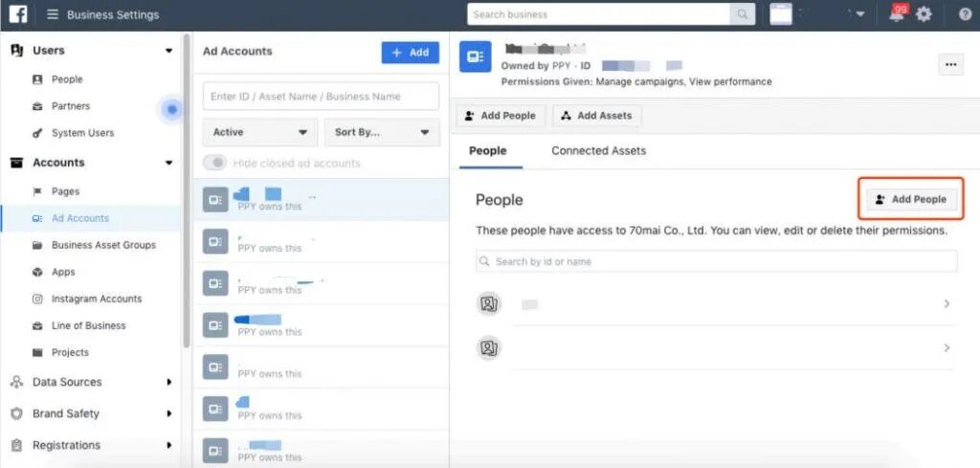Select Ad Accounts in the sidebar

(x=80, y=218)
